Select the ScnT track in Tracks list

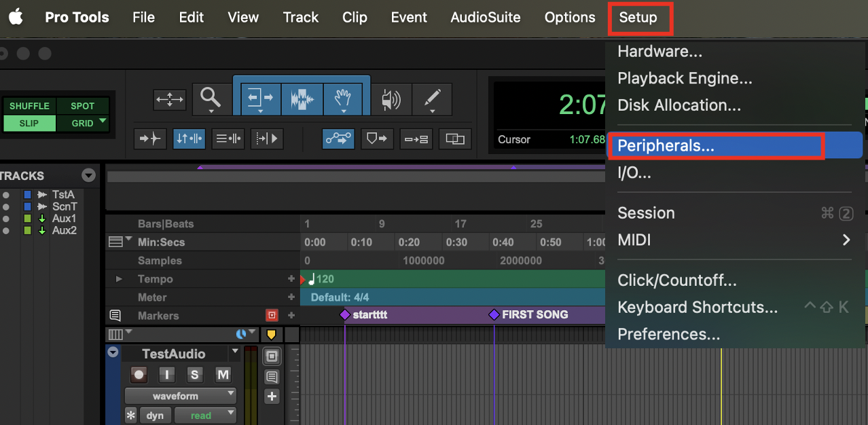65,206
